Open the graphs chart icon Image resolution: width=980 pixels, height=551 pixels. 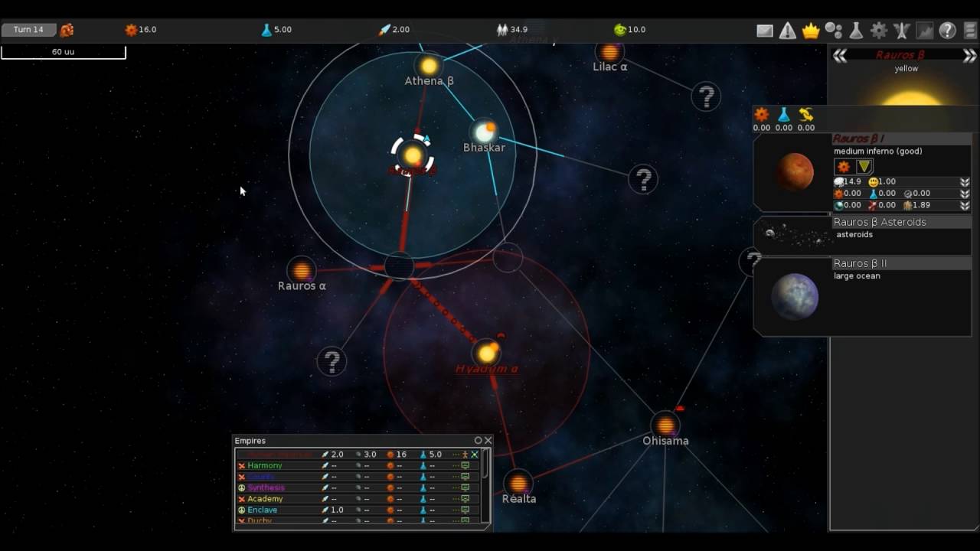coord(925,31)
